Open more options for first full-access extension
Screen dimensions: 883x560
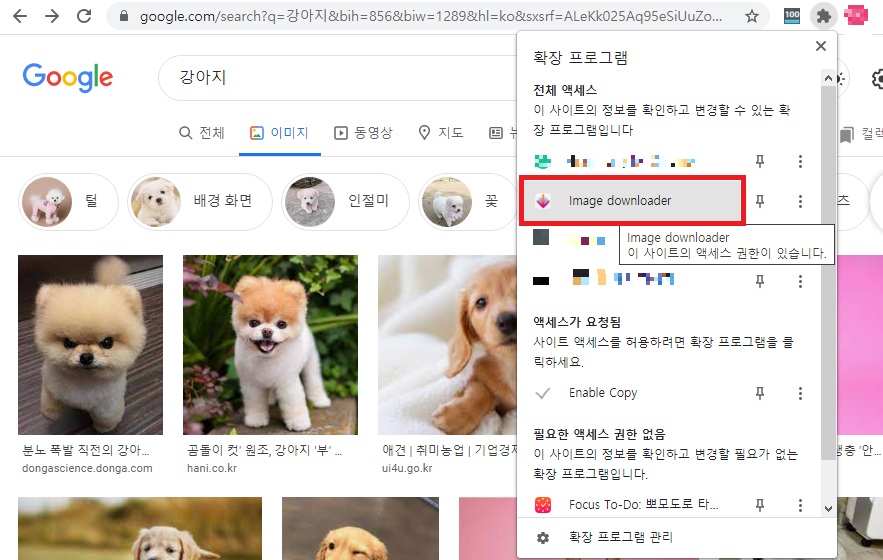(800, 162)
